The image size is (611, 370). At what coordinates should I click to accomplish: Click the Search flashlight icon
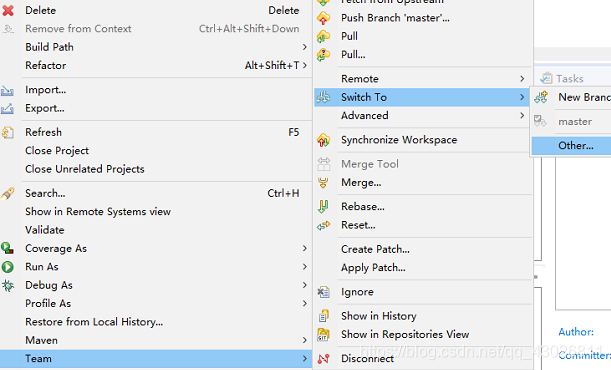pos(7,193)
